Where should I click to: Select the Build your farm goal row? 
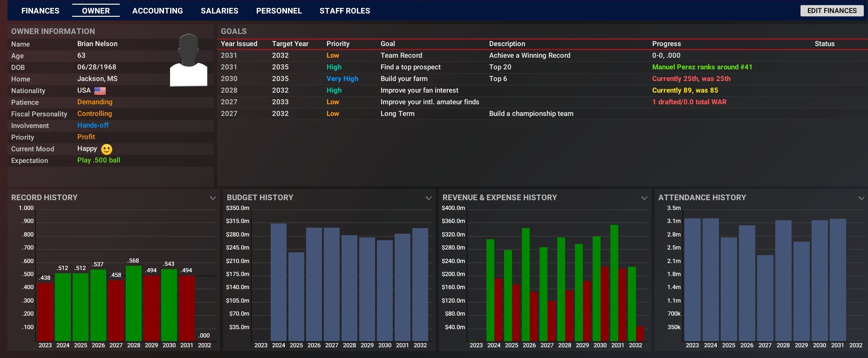point(404,79)
